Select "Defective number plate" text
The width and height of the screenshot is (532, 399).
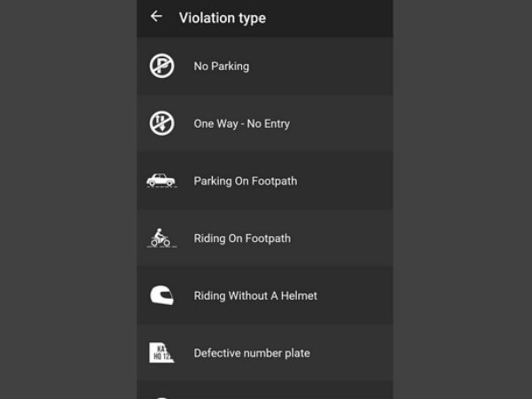[252, 353]
